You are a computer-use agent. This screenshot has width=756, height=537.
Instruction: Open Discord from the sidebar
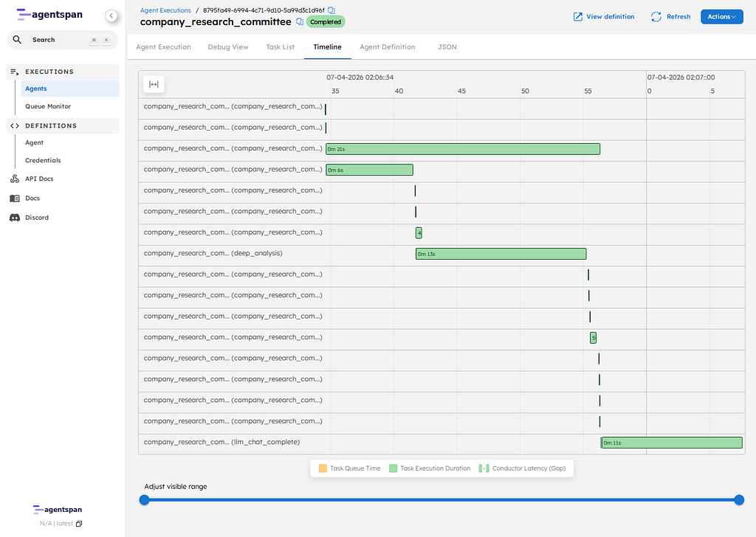(x=36, y=218)
